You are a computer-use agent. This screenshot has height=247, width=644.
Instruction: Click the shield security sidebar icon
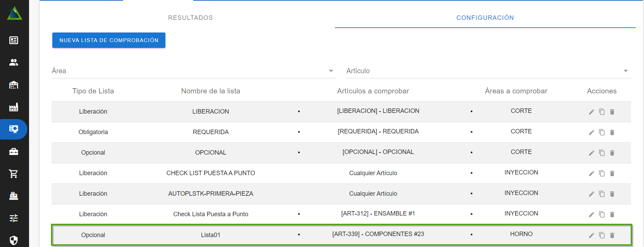tap(14, 240)
